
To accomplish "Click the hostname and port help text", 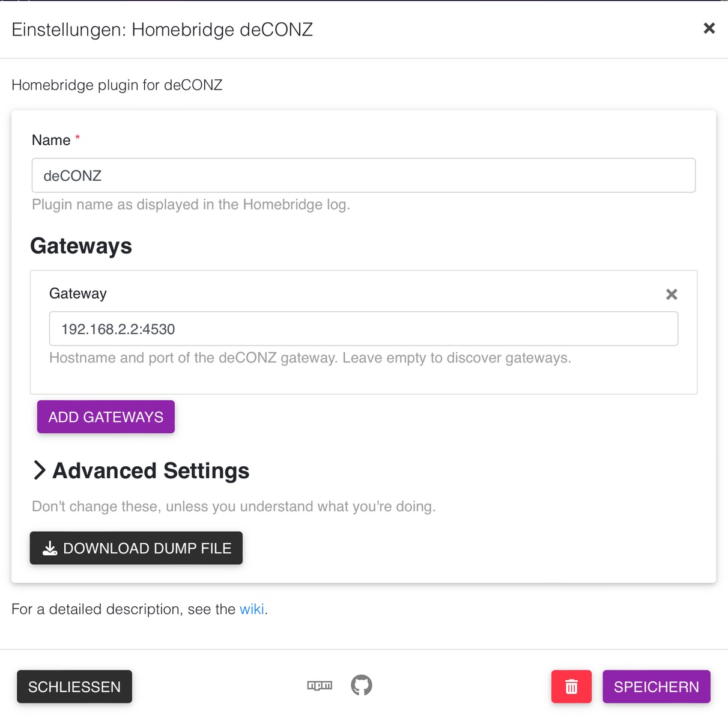I will 310,358.
